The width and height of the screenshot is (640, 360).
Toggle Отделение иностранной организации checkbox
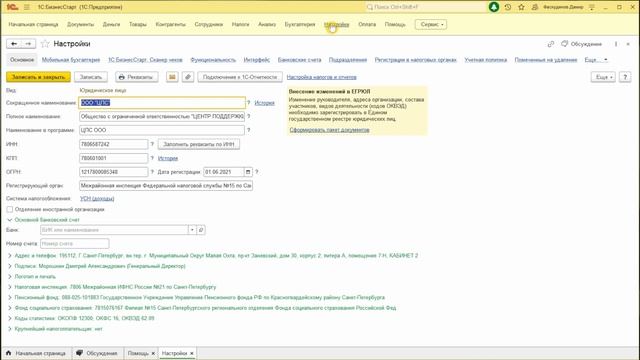tap(10, 209)
